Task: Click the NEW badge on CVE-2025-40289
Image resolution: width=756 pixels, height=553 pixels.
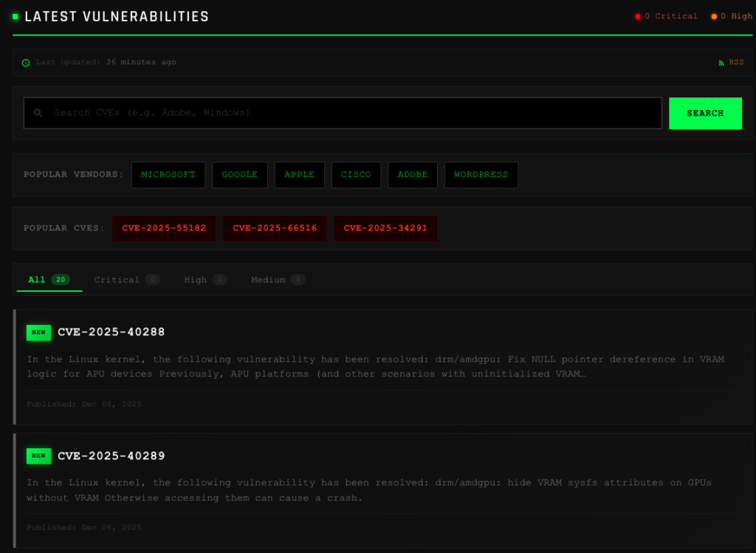Action: pyautogui.click(x=38, y=456)
